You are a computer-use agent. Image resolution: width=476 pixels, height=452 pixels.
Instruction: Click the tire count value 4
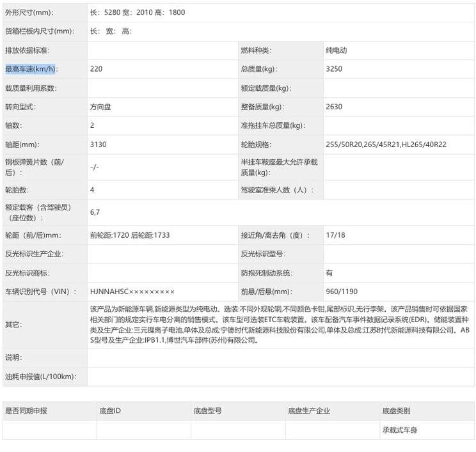pyautogui.click(x=92, y=190)
